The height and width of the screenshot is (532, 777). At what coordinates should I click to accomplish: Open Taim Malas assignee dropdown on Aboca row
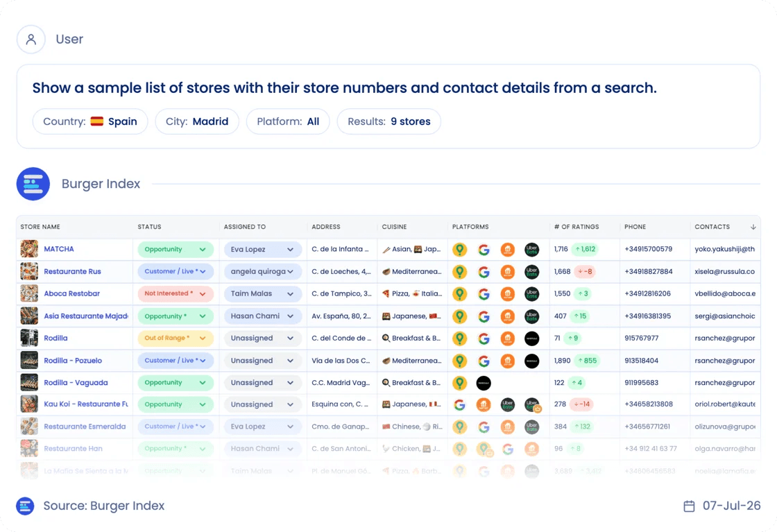click(263, 293)
